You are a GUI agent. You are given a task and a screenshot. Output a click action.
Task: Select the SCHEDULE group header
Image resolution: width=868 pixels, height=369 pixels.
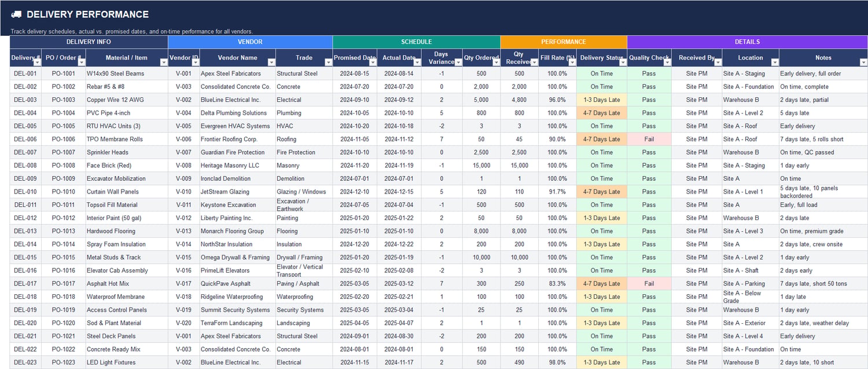(416, 42)
